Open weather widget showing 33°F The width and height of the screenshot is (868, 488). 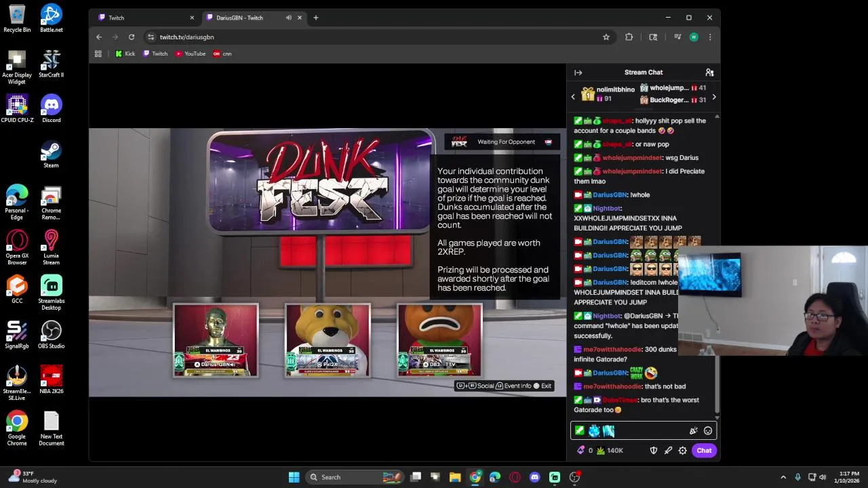(33, 477)
